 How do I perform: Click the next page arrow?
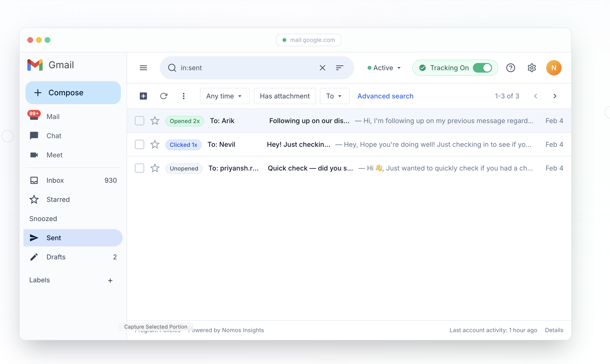coord(555,96)
